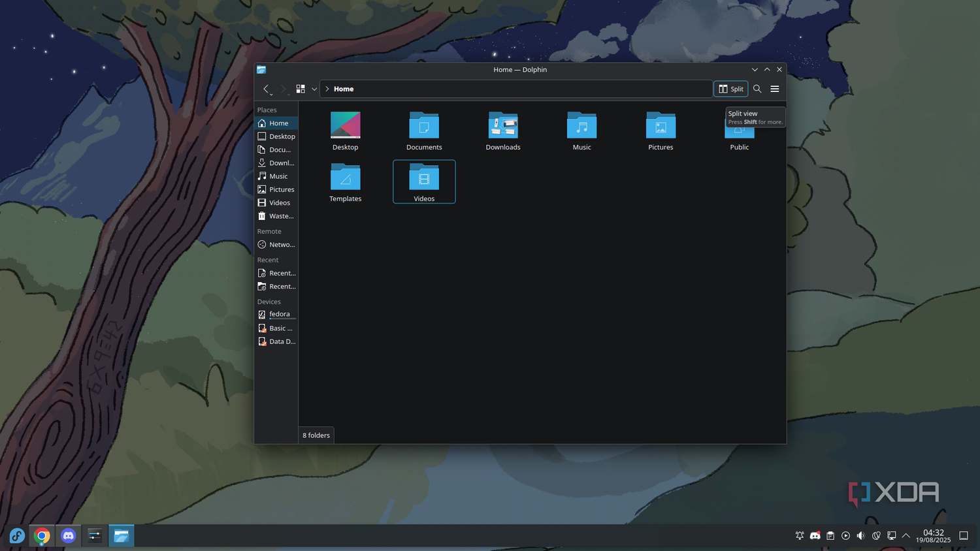This screenshot has height=551, width=980.
Task: Select the Downloads folder icon
Action: tap(503, 125)
